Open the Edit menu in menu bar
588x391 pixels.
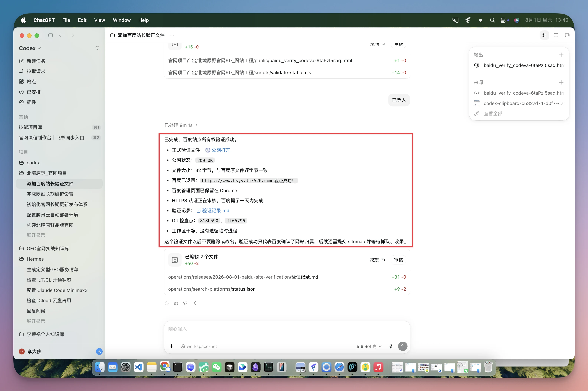(x=82, y=20)
